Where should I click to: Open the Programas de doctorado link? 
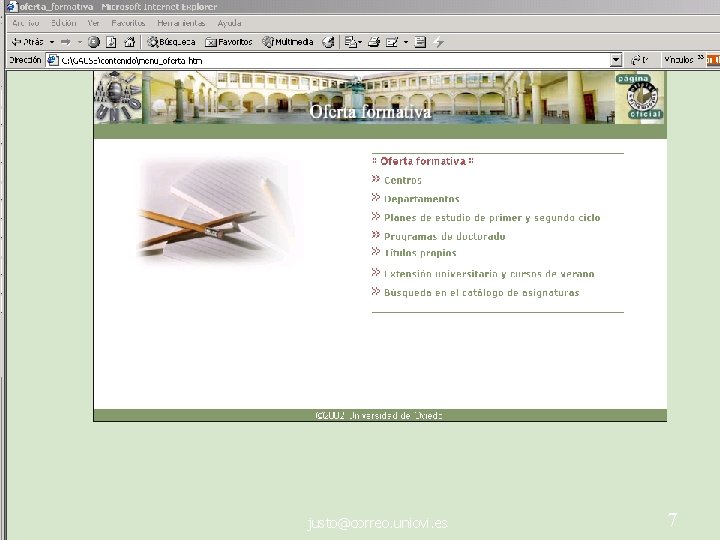[444, 236]
